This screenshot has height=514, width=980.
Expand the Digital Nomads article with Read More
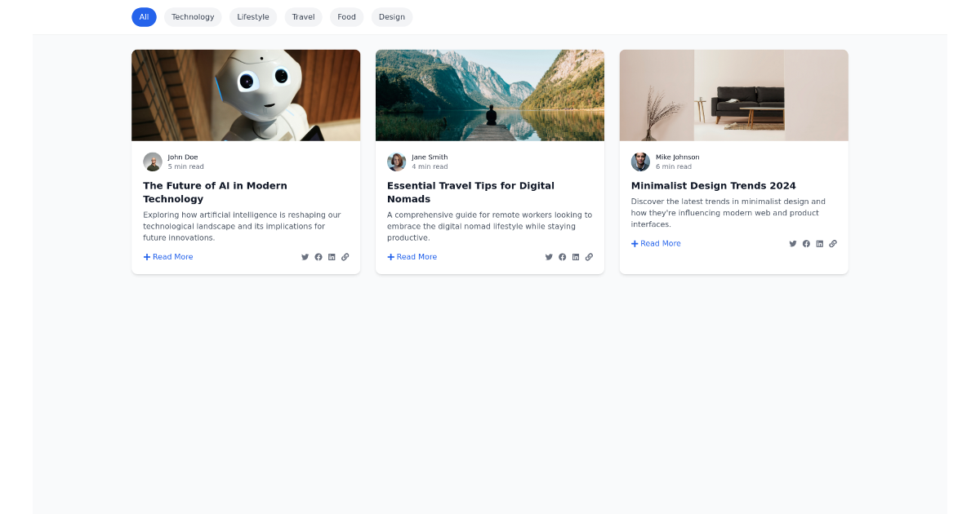click(412, 256)
